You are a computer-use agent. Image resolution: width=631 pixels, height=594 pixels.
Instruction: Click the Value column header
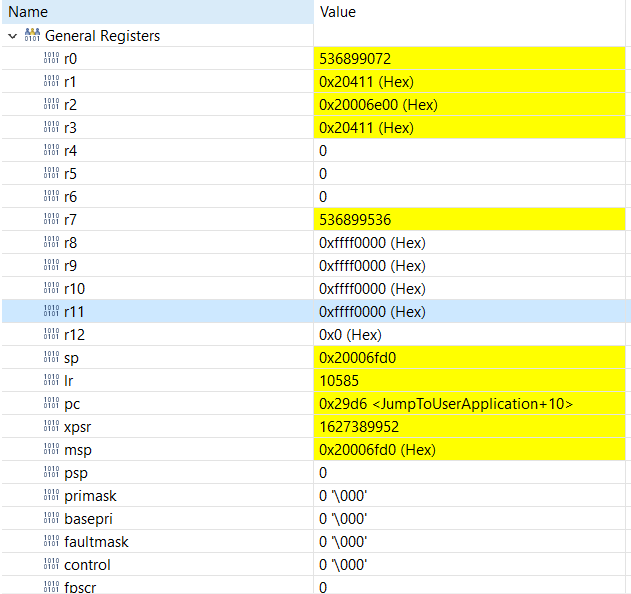coord(338,12)
